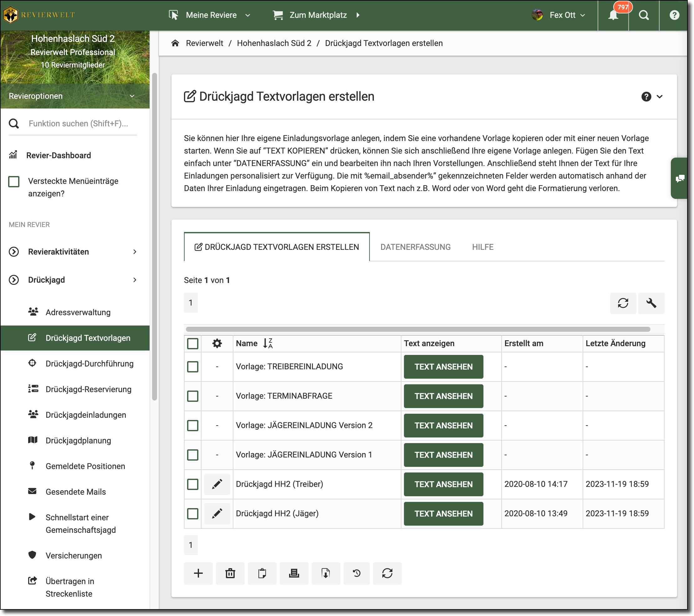This screenshot has width=694, height=616.
Task: Click gear icon in table header
Action: click(x=217, y=343)
